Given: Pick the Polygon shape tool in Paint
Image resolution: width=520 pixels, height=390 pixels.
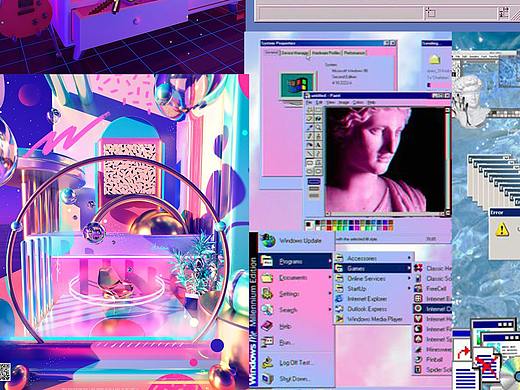Looking at the screenshot, I should [x=318, y=162].
